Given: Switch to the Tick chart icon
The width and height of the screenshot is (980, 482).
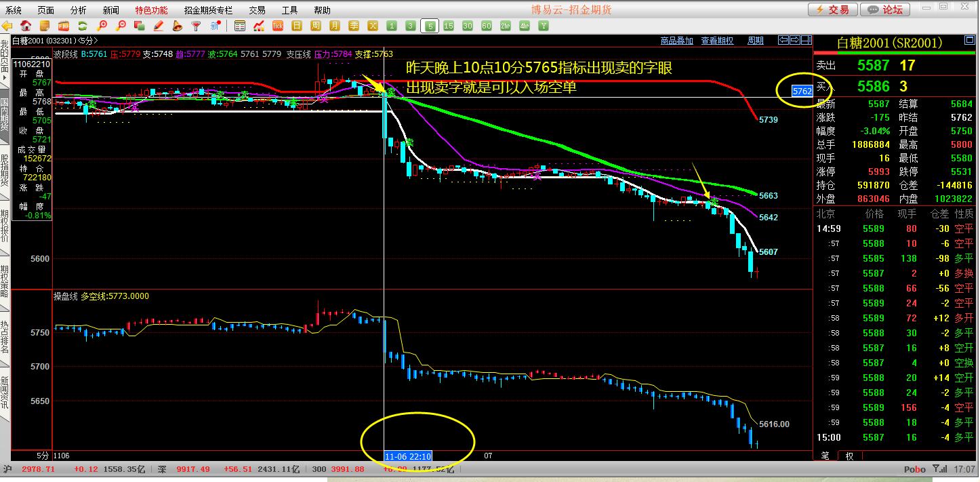Looking at the screenshot, I should click(277, 26).
